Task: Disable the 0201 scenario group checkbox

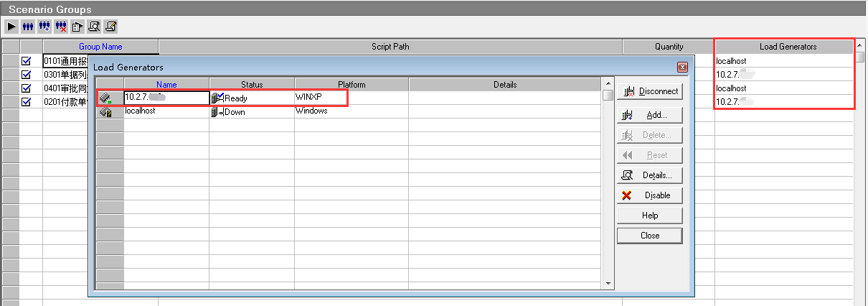Action: (x=27, y=102)
